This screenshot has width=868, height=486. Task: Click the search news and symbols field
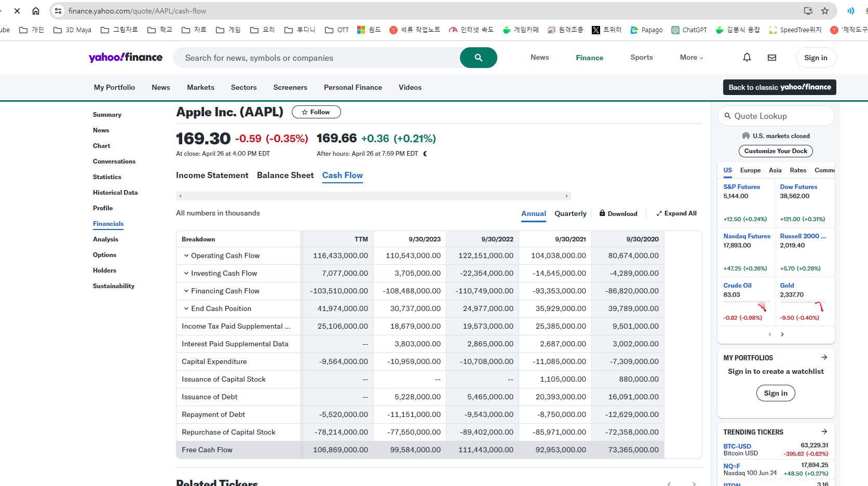[x=317, y=58]
